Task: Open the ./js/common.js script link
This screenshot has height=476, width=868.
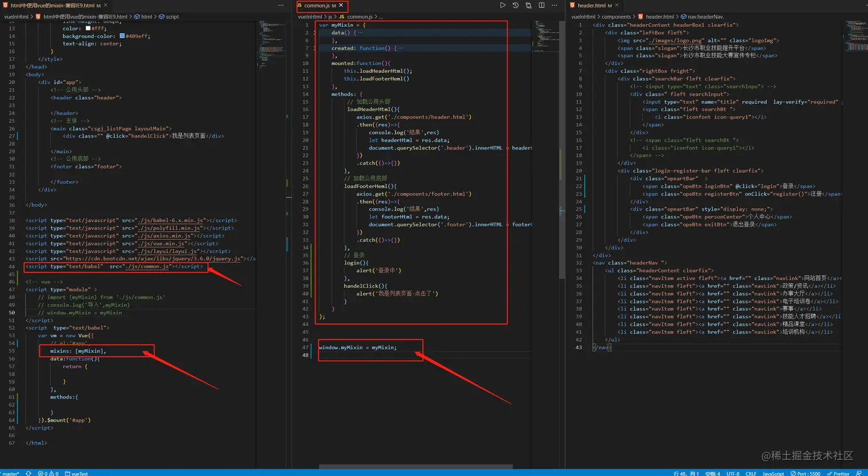Action: pyautogui.click(x=148, y=267)
